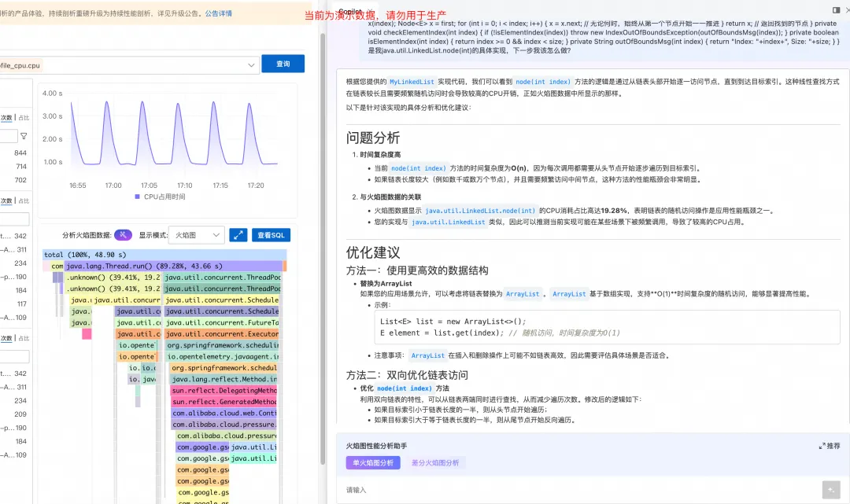Viewport: 850px width, 504px height.
Task: Click the sun.reflect.GeneratedMethod flame bar
Action: coord(224,402)
